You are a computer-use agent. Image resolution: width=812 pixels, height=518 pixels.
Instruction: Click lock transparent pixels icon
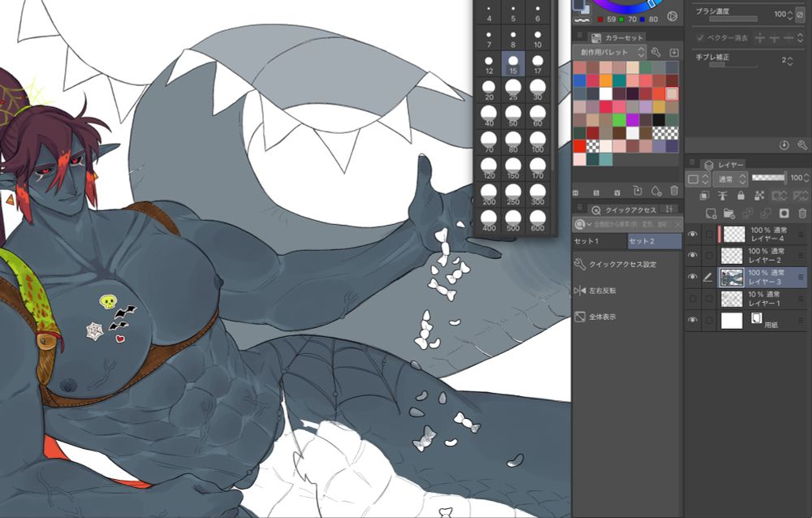(759, 196)
